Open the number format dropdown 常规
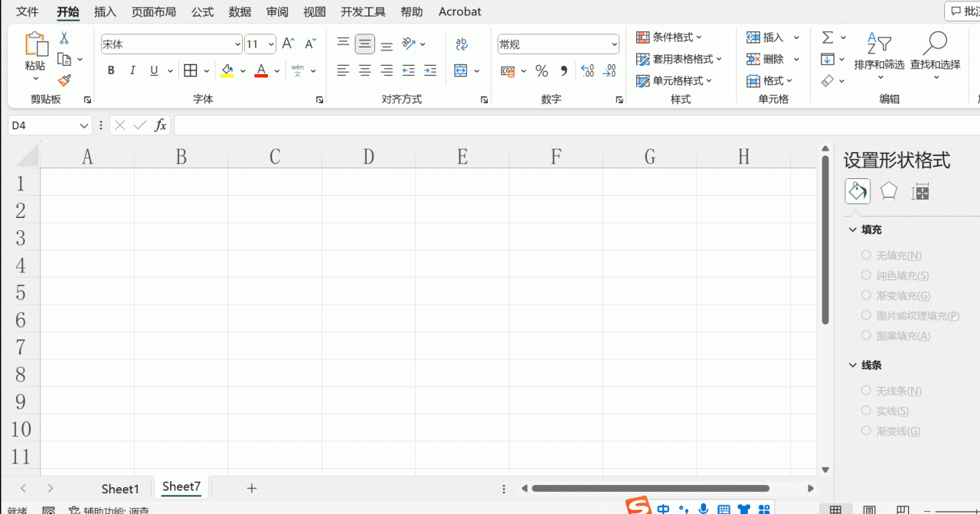 [614, 44]
